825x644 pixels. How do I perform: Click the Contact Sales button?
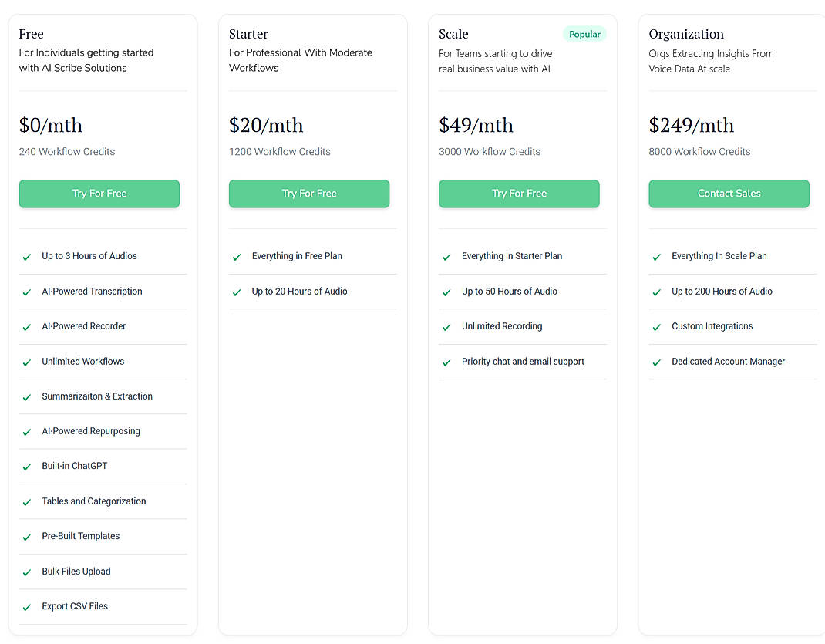point(729,194)
